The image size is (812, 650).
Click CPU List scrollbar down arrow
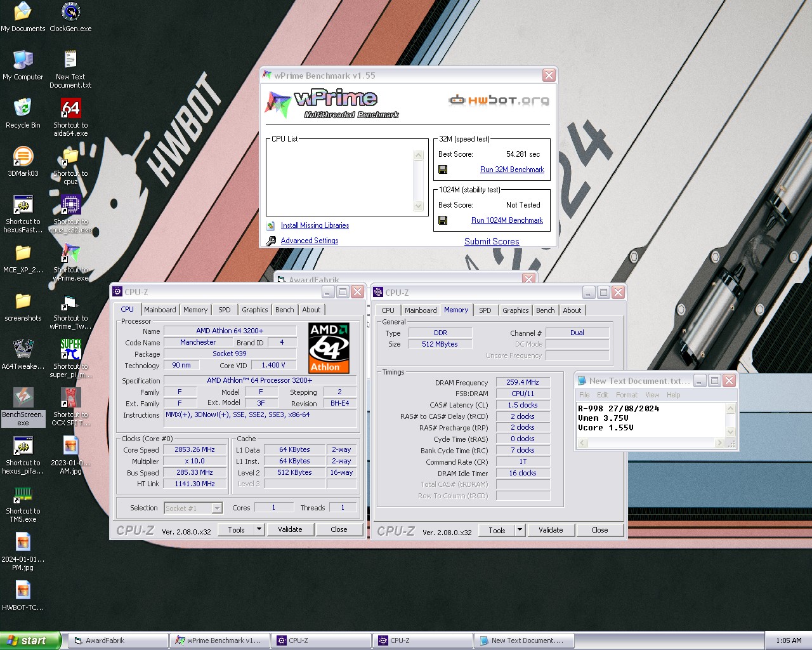[418, 206]
